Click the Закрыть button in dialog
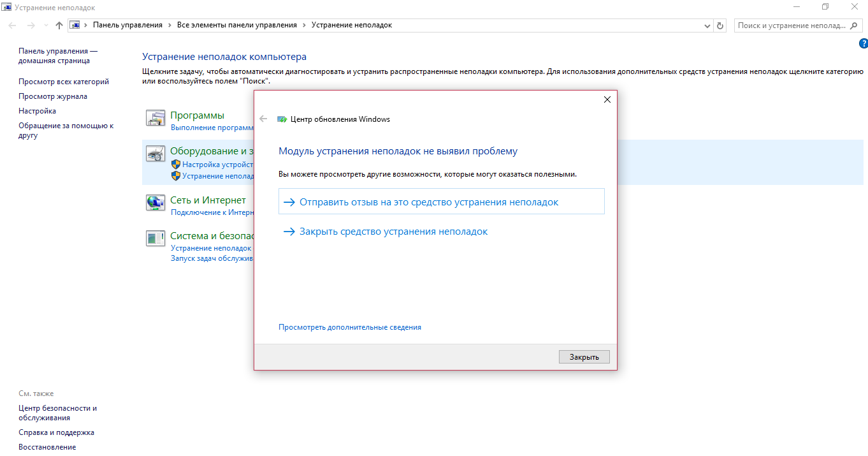Screen dimensions: 868x456 (584, 357)
